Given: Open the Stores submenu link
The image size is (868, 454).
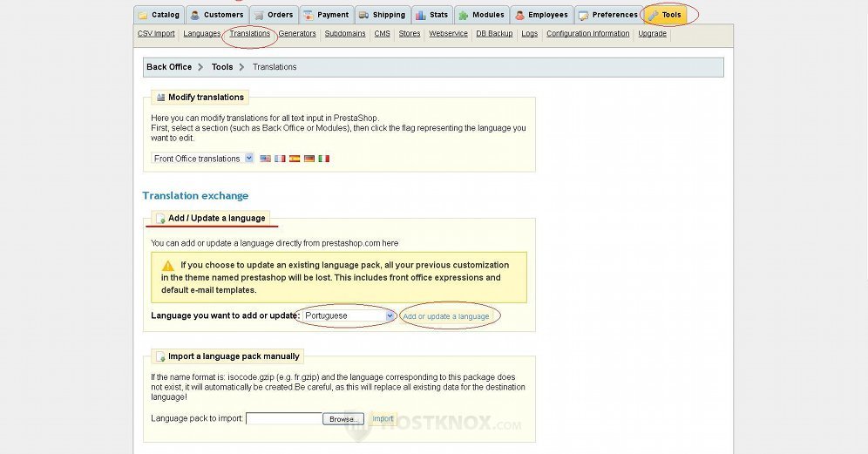Looking at the screenshot, I should pos(410,34).
